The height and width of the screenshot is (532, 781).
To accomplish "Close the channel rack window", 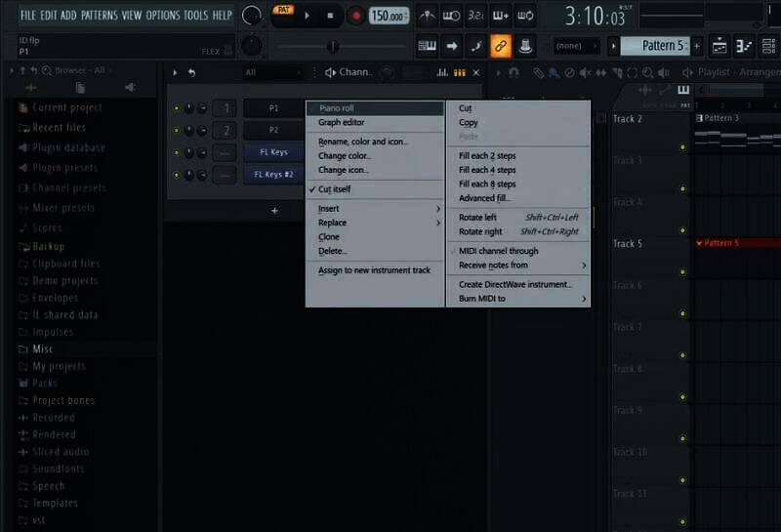I will coord(476,73).
